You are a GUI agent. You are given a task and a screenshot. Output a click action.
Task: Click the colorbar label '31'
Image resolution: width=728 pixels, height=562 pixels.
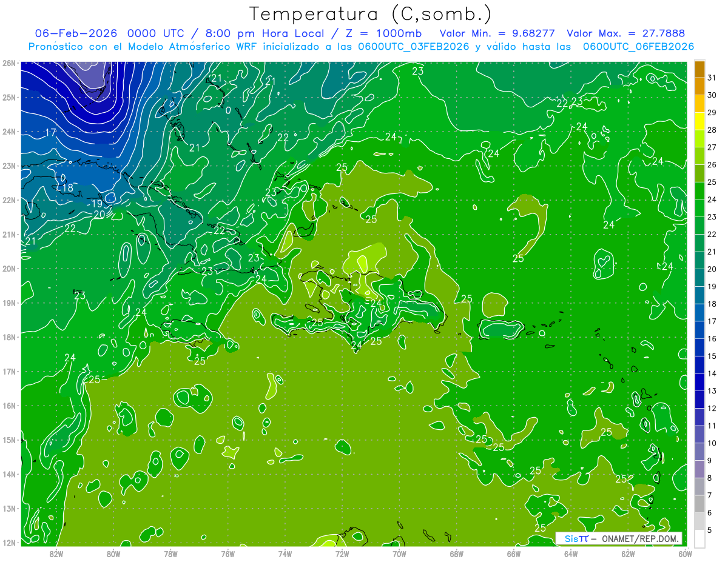pyautogui.click(x=712, y=78)
